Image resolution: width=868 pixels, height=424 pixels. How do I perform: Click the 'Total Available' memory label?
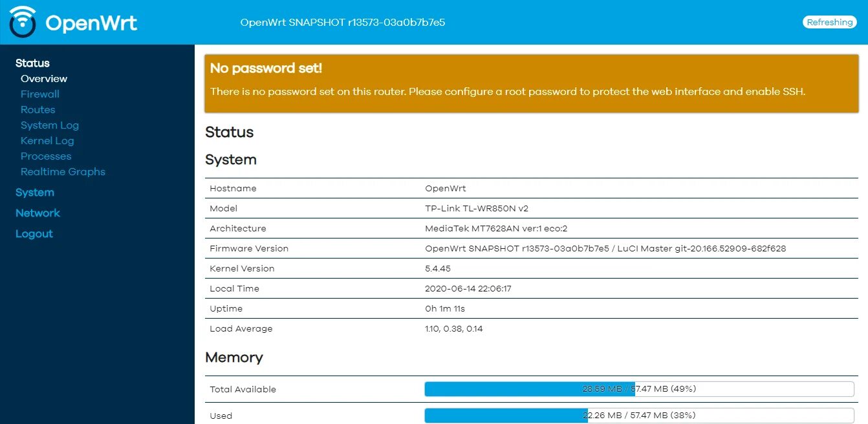point(243,389)
